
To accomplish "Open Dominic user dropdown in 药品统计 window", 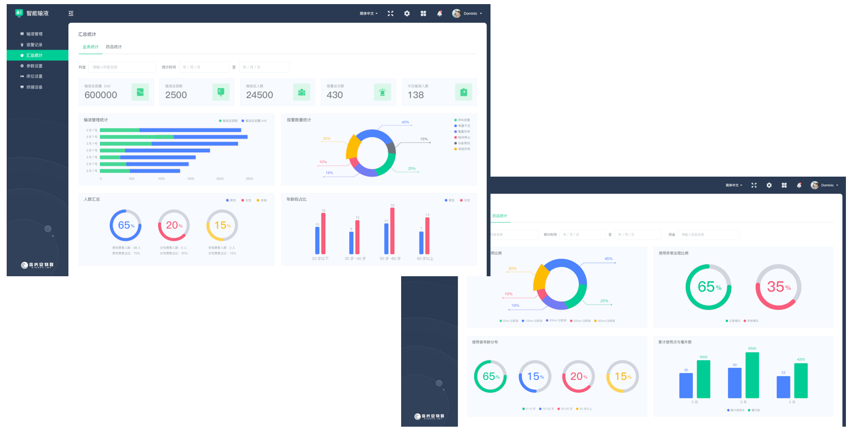I will pyautogui.click(x=829, y=185).
